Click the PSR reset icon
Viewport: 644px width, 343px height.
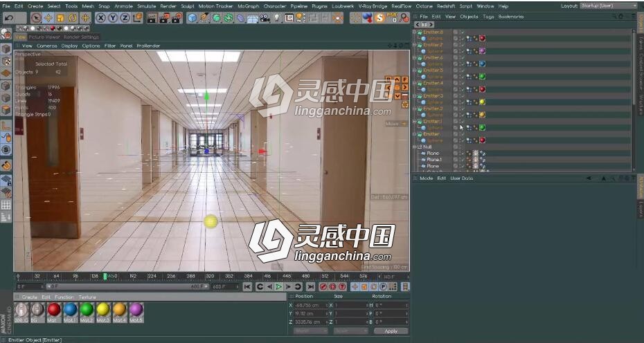click(391, 18)
